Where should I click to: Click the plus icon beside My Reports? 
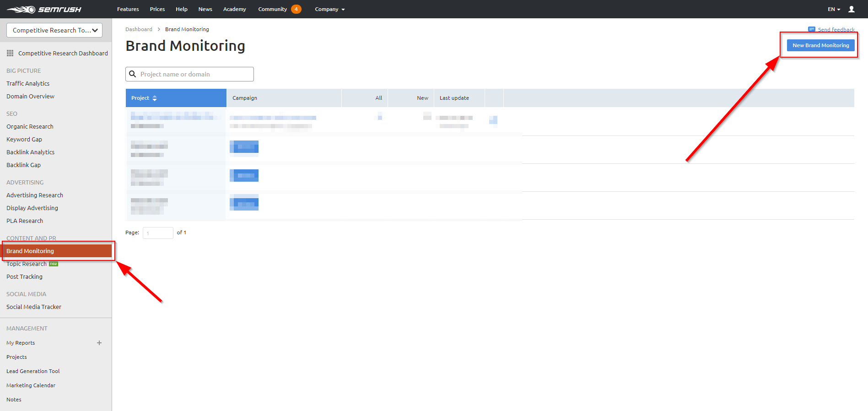[99, 343]
